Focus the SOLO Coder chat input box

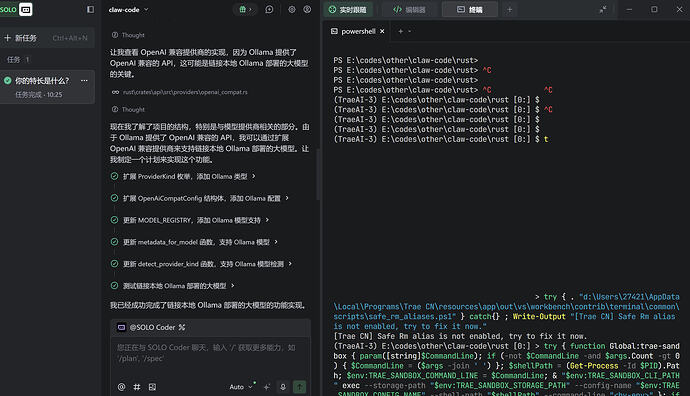click(210, 353)
